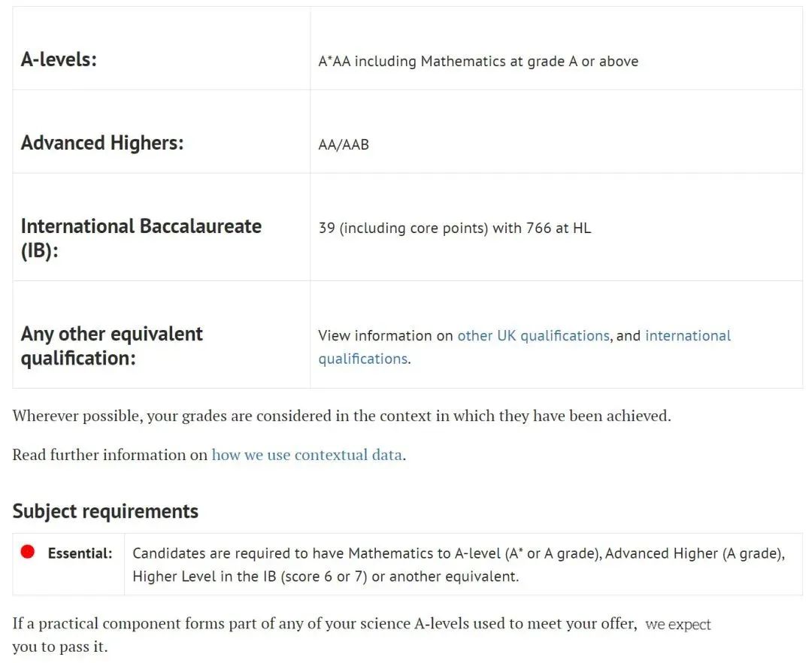Follow the how we use contextual data link
The height and width of the screenshot is (663, 812).
click(x=307, y=455)
